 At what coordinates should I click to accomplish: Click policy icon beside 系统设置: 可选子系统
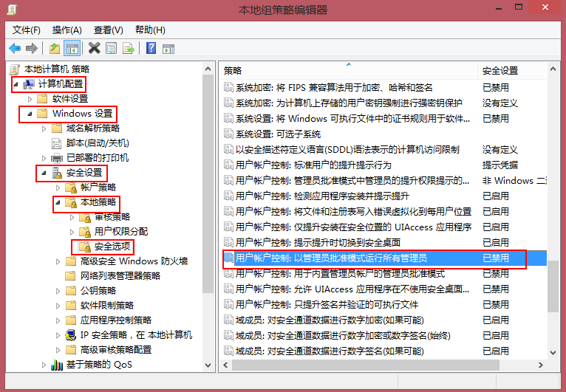pyautogui.click(x=228, y=134)
